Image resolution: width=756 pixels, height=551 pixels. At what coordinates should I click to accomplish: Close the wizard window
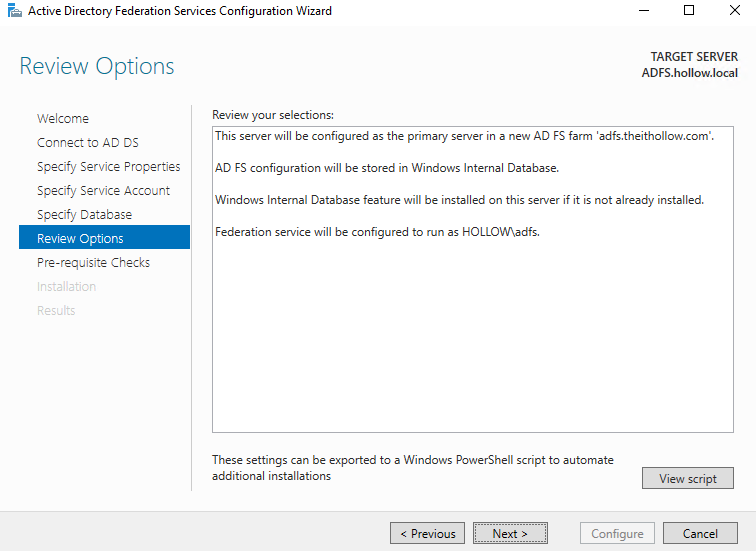[734, 10]
